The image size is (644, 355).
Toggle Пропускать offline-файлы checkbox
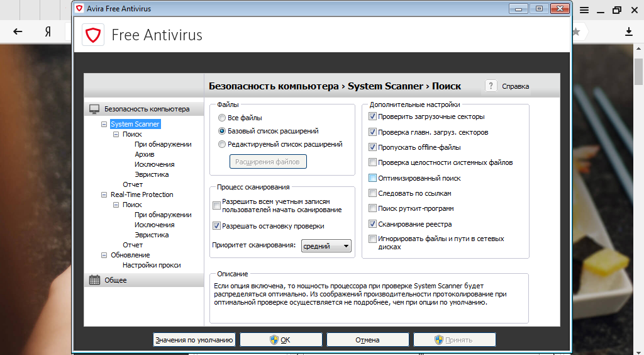tap(372, 147)
